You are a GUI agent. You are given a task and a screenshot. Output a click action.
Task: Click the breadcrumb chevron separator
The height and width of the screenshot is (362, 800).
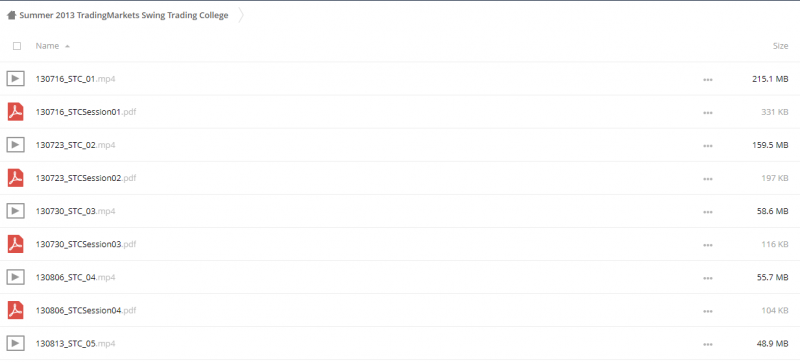click(x=241, y=15)
